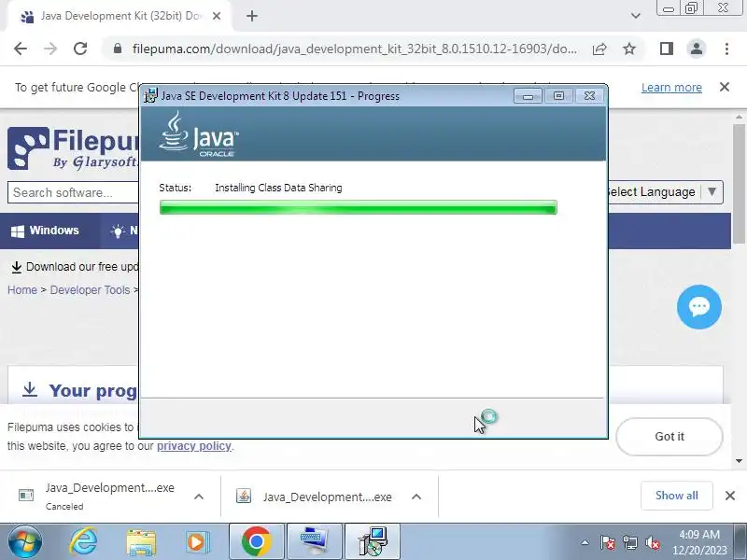The image size is (747, 560).
Task: Show all downloads
Action: (676, 496)
